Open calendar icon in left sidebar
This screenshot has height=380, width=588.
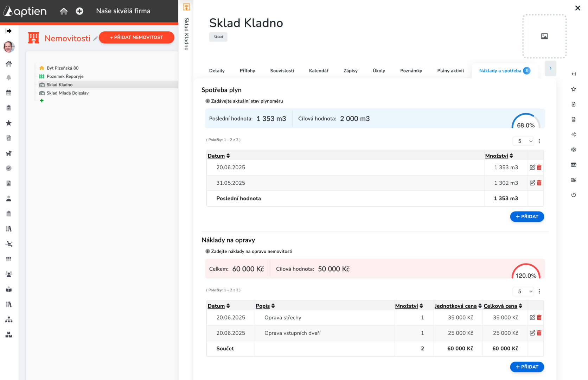point(9,93)
